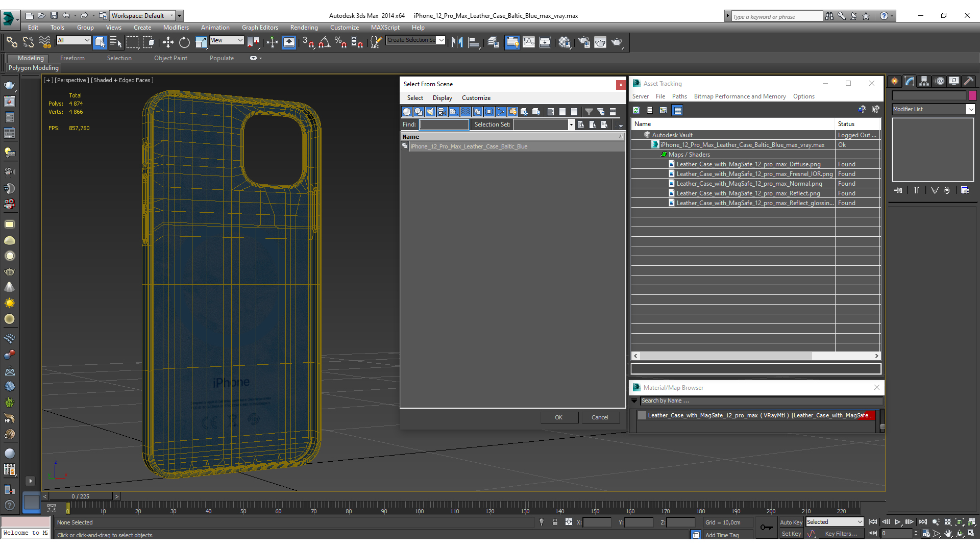Open the Workspace Default dropdown
Image resolution: width=980 pixels, height=551 pixels.
(x=142, y=16)
